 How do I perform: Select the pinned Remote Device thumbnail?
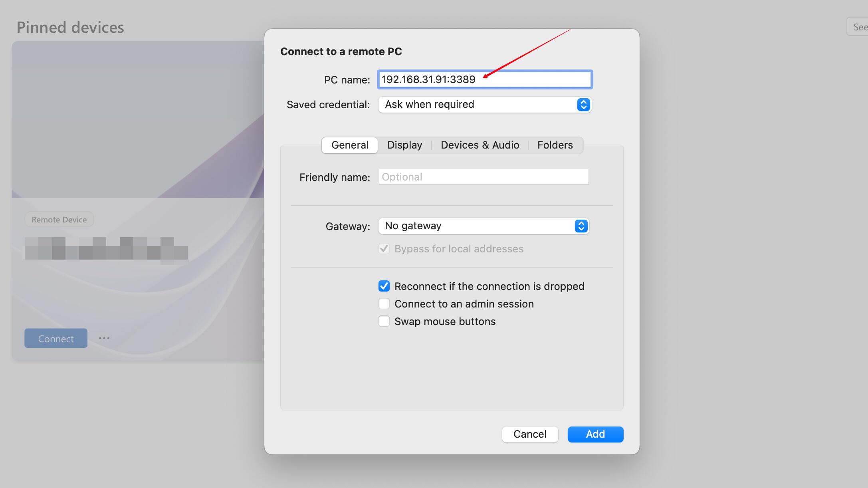coord(138,119)
